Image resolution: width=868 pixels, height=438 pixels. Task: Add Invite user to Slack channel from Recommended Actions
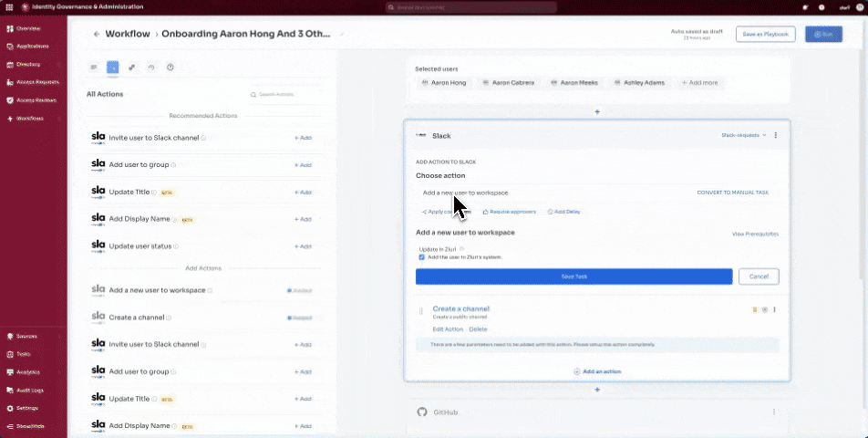click(x=303, y=138)
